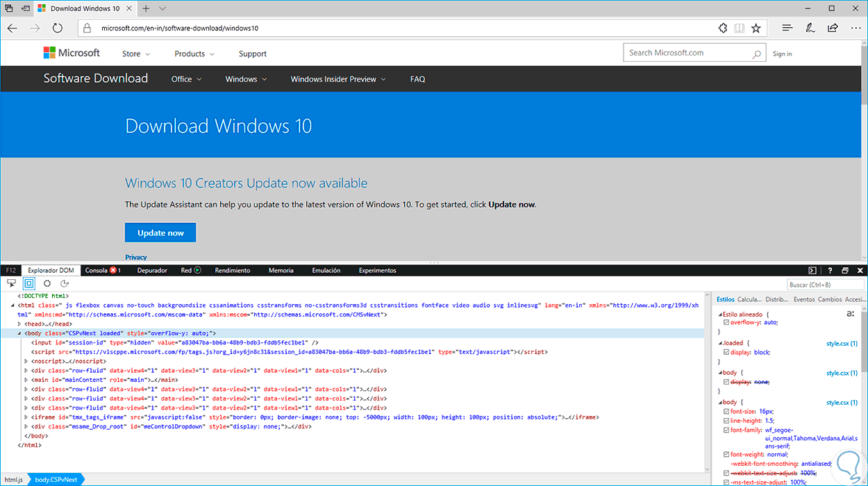Open the Products dropdown menu

[194, 53]
